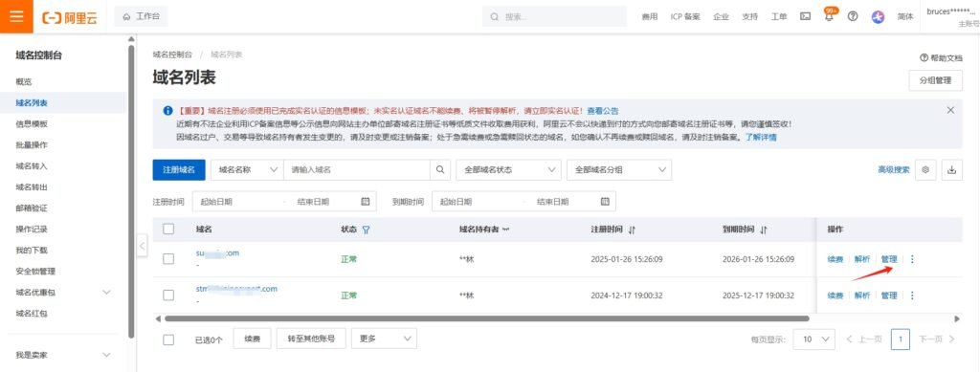The height and width of the screenshot is (372, 980).
Task: Open 了解详情 link in notice
Action: [761, 137]
